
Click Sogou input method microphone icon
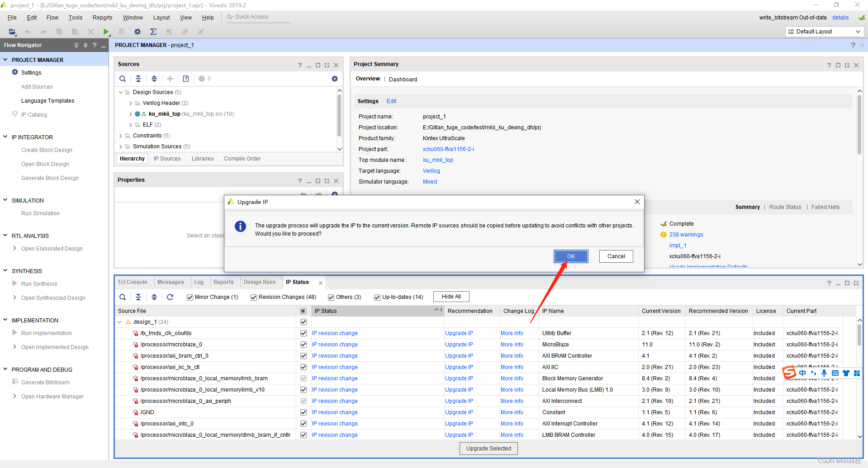pos(824,373)
